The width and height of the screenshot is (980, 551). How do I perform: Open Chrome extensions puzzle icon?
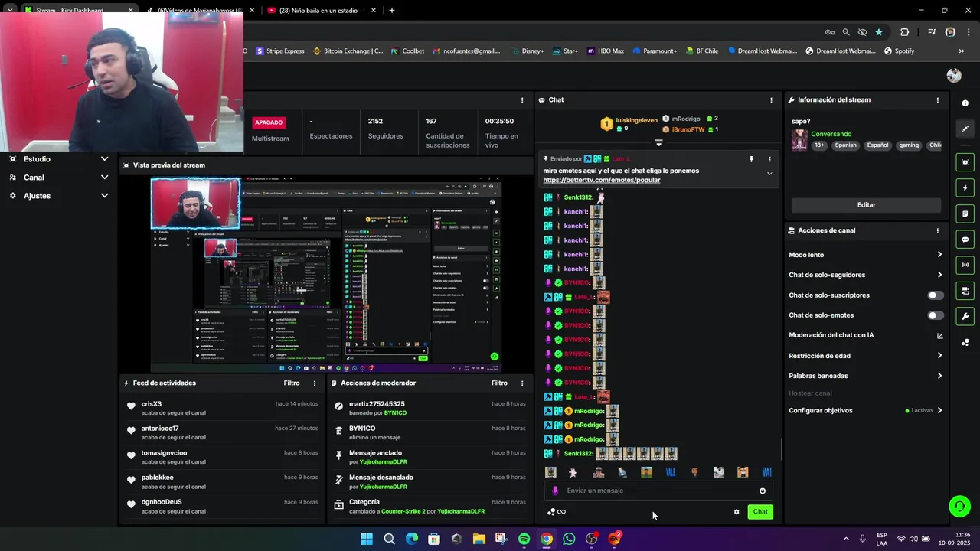point(905,32)
